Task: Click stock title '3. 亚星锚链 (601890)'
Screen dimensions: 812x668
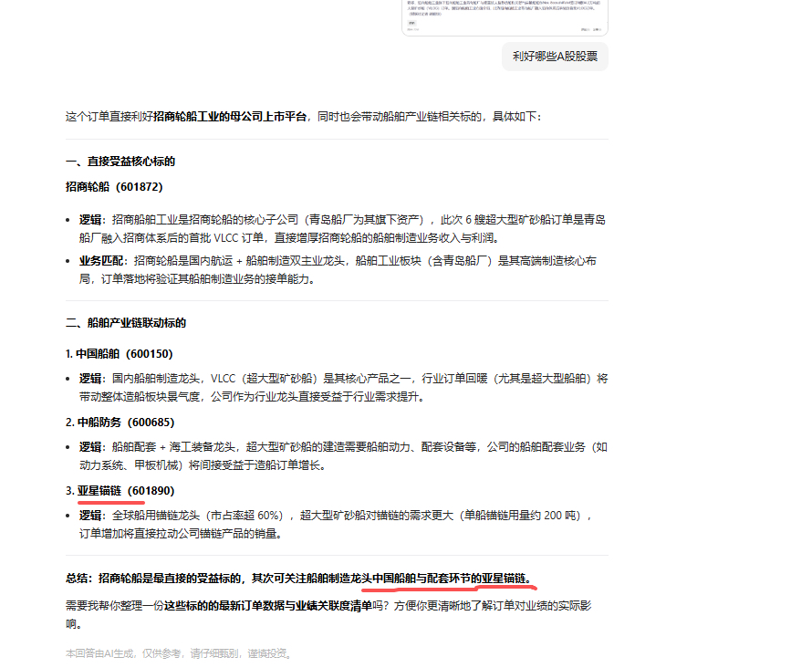Action: tap(120, 491)
